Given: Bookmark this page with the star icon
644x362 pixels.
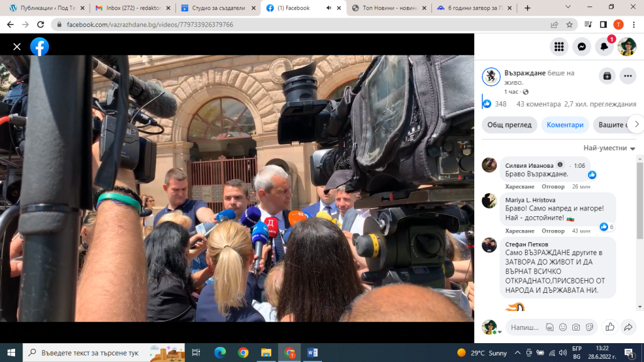Looking at the screenshot, I should coord(570,25).
